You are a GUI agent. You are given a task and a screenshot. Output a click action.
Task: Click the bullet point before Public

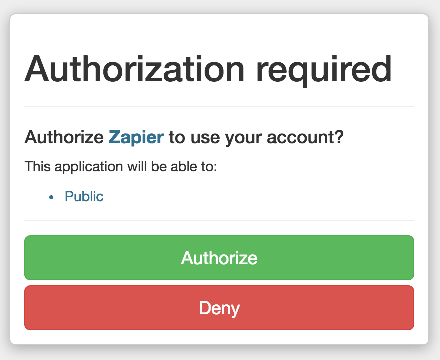pos(51,197)
